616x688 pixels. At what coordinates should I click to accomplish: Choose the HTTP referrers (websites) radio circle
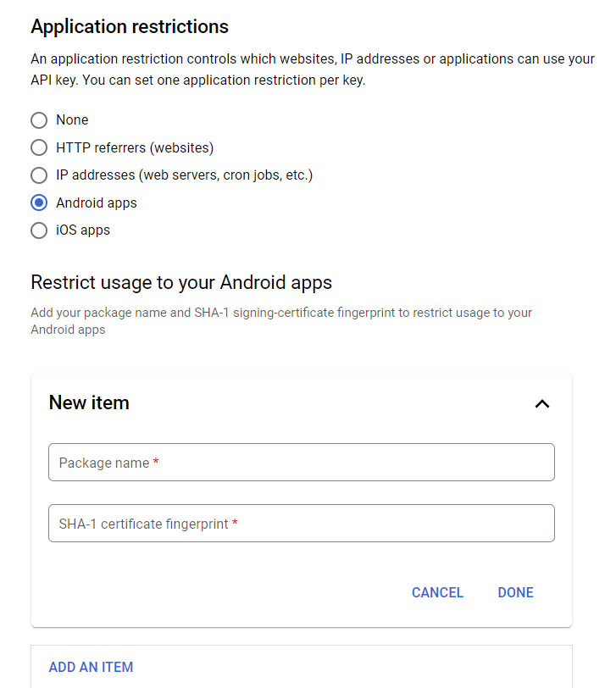39,148
